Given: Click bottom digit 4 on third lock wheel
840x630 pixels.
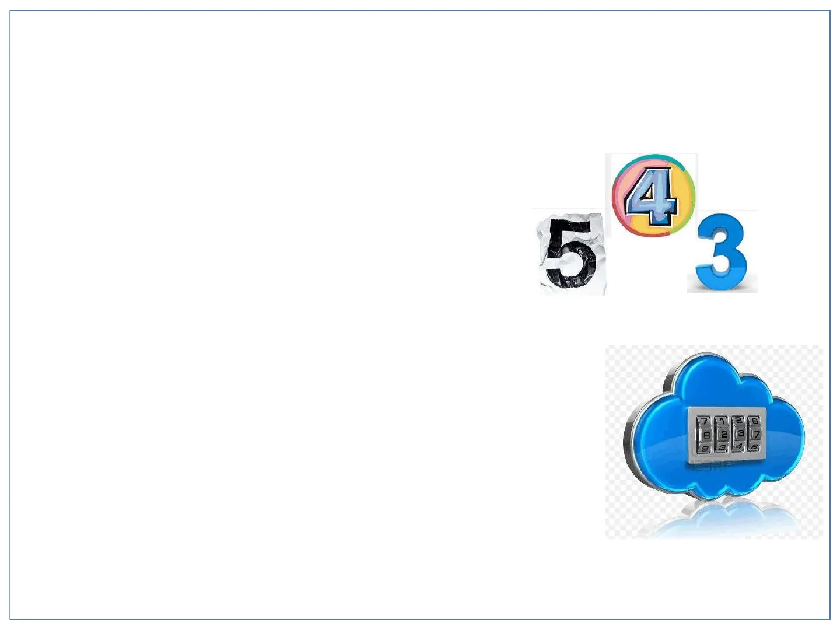Looking at the screenshot, I should pos(739,446).
